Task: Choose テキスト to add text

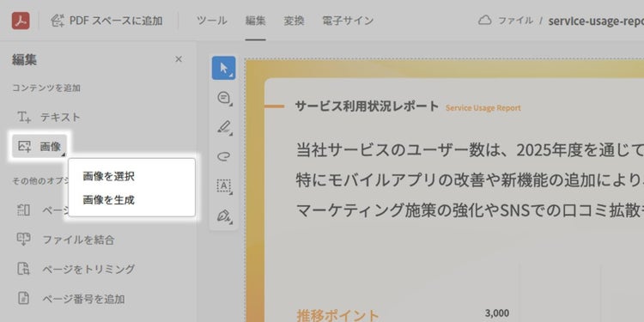Action: (60, 117)
